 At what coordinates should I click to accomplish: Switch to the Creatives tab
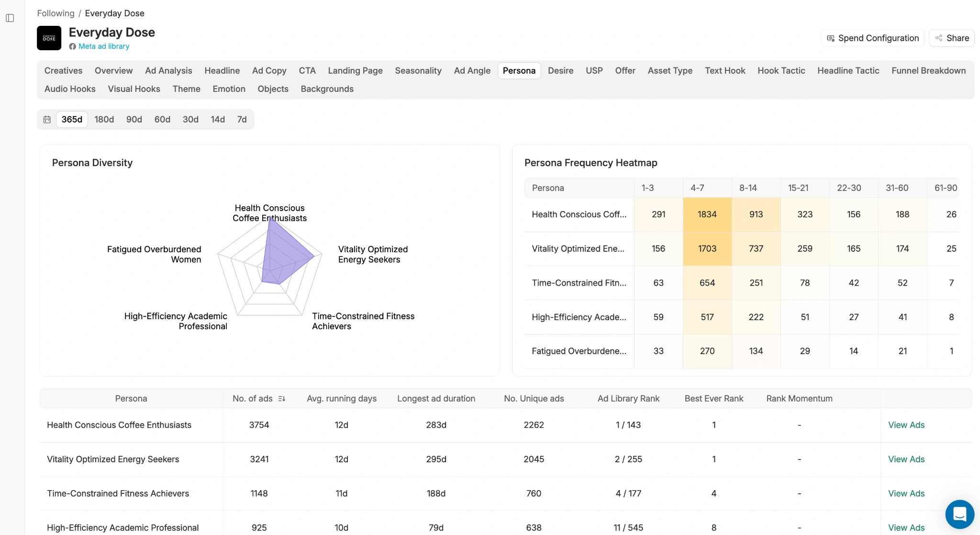[63, 71]
